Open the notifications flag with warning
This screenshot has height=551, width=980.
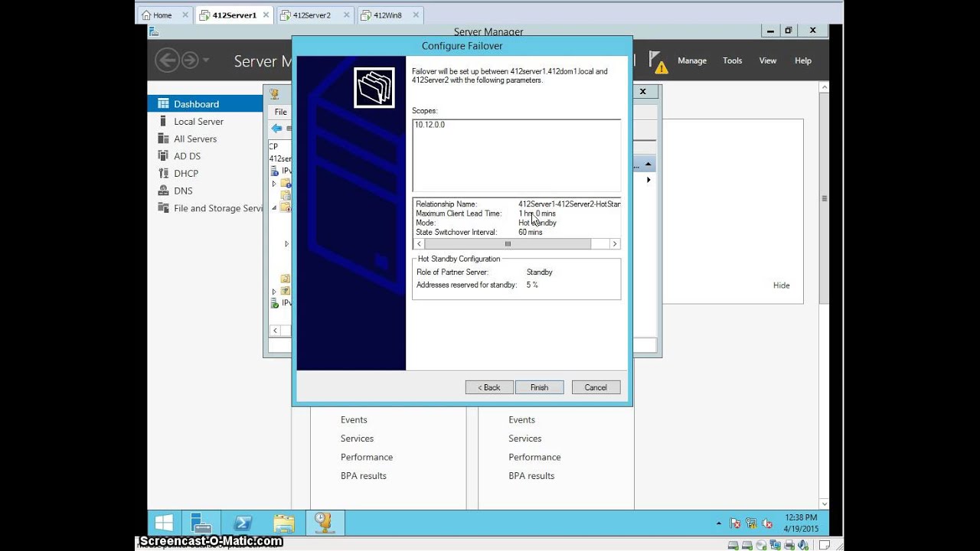[x=658, y=61]
